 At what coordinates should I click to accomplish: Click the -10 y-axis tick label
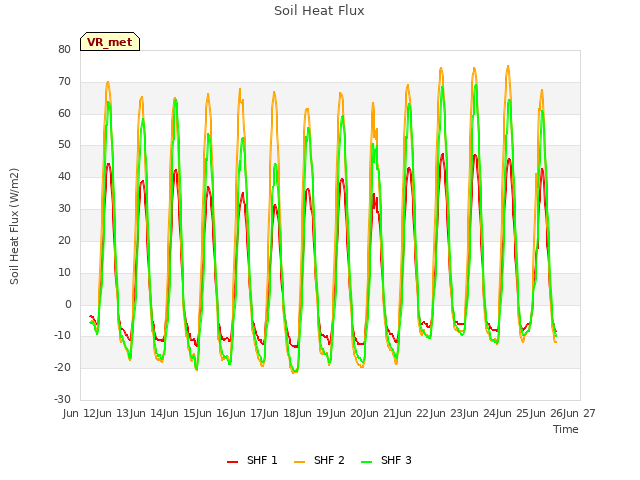click(62, 336)
